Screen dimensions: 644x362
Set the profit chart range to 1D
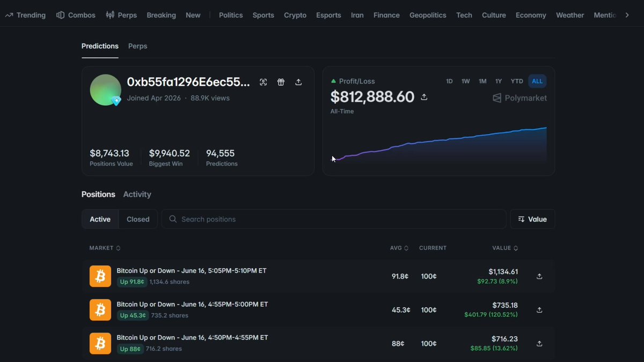pyautogui.click(x=449, y=81)
